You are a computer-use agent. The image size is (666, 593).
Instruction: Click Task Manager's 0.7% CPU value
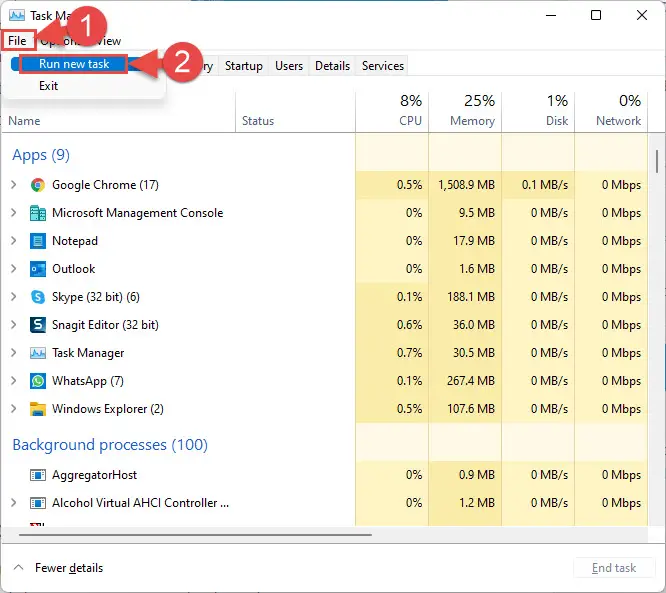[x=409, y=353]
